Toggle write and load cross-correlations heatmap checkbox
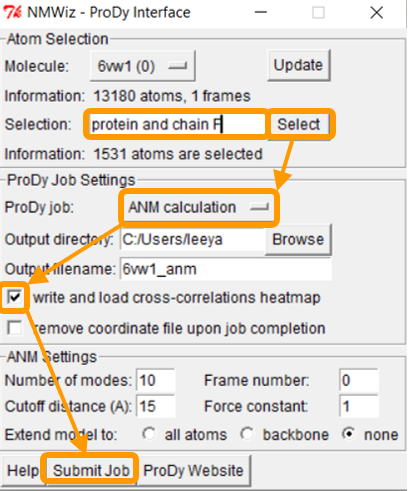The image size is (408, 491). (x=15, y=297)
